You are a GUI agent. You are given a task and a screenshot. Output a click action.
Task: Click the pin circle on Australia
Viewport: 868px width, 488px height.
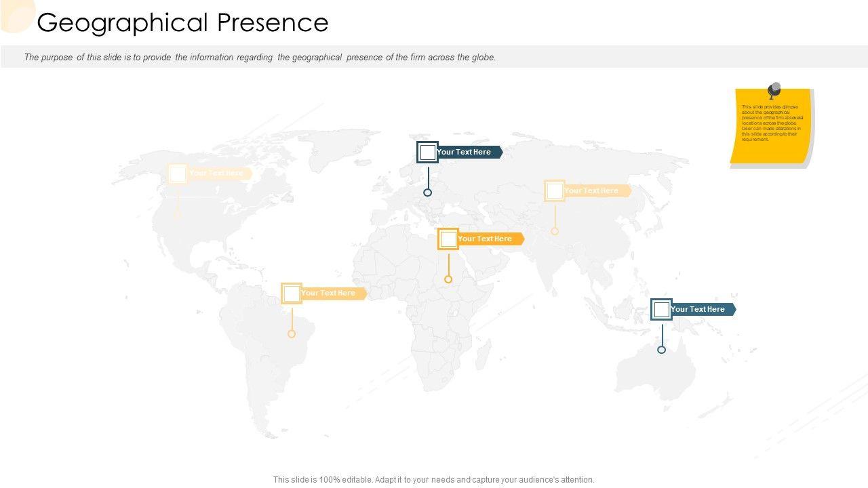click(x=662, y=350)
